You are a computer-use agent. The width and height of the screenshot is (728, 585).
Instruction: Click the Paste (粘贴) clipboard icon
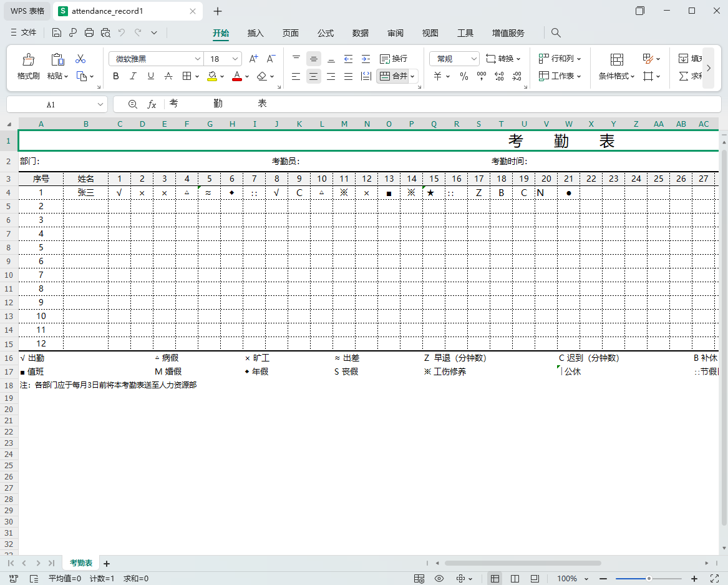pyautogui.click(x=57, y=59)
